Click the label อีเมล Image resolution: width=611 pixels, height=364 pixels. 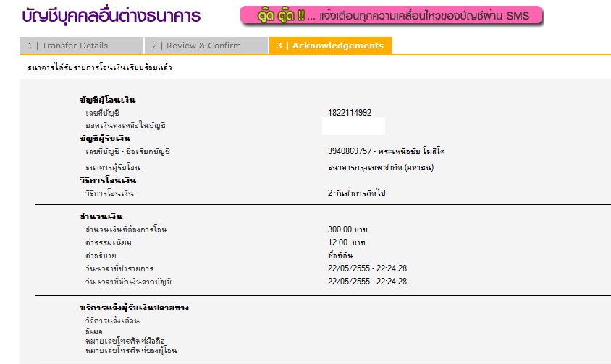pos(94,331)
